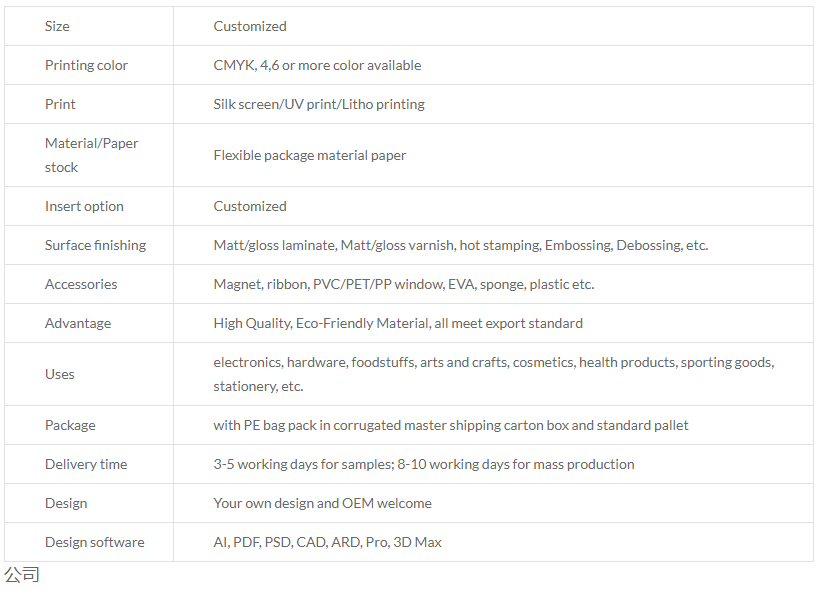Viewport: 819px width, 590px height.
Task: Click the Insert option label
Action: (x=84, y=206)
